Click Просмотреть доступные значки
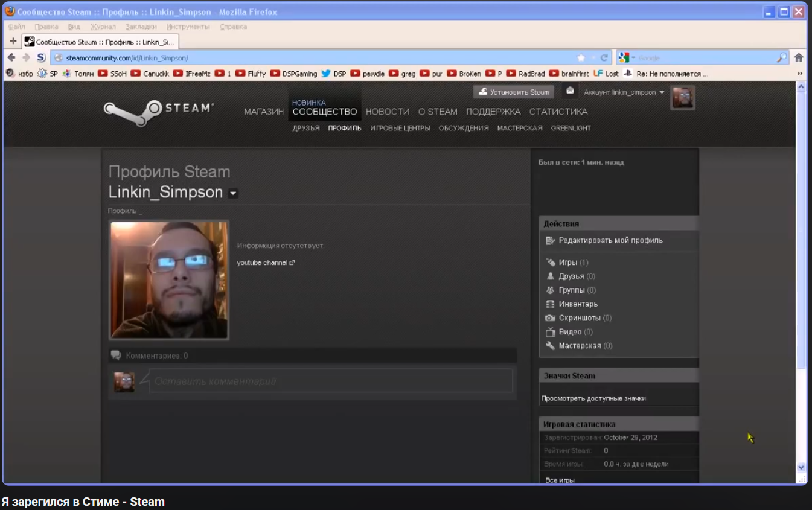Image resolution: width=812 pixels, height=510 pixels. (593, 398)
